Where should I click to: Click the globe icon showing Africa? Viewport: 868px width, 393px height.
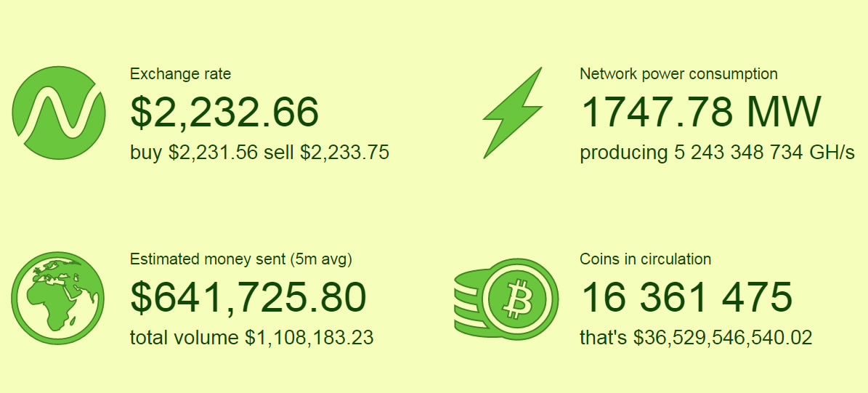pyautogui.click(x=57, y=298)
